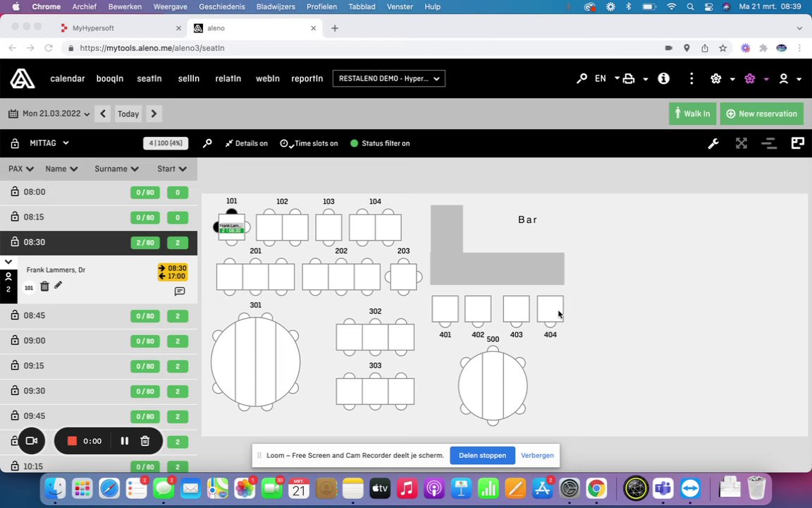The height and width of the screenshot is (508, 812).
Task: Toggle lock on the 09:00 time slot
Action: tap(15, 341)
